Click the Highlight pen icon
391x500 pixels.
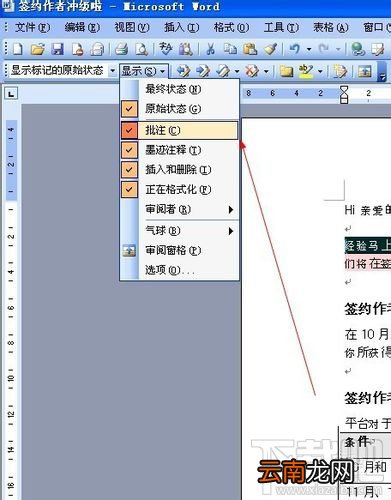point(306,71)
